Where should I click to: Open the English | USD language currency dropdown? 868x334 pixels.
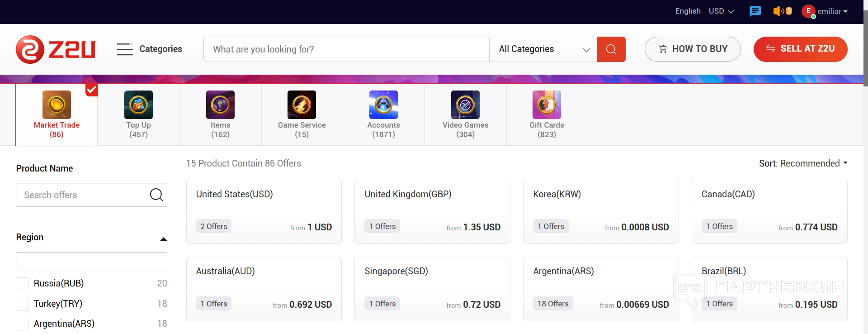coord(704,11)
